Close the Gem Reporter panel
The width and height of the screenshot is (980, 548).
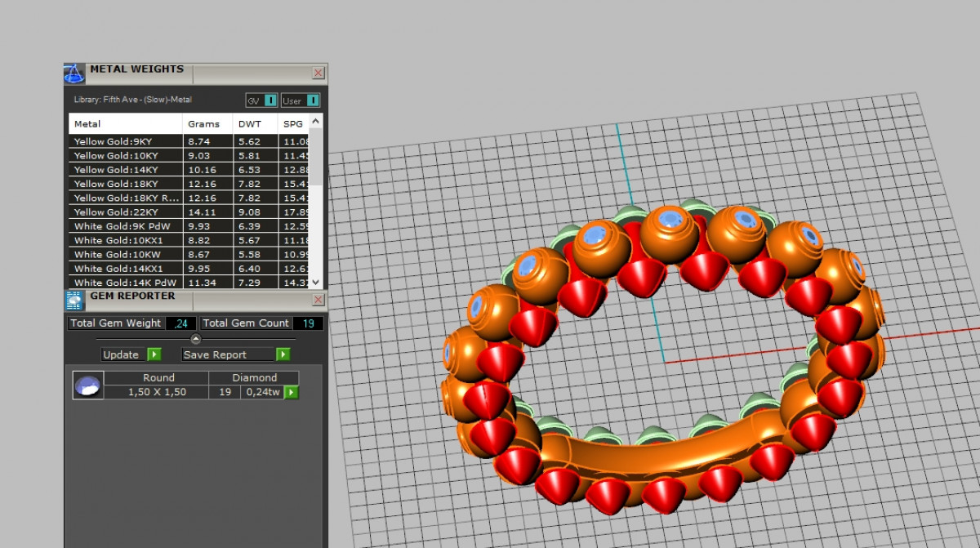[x=318, y=300]
